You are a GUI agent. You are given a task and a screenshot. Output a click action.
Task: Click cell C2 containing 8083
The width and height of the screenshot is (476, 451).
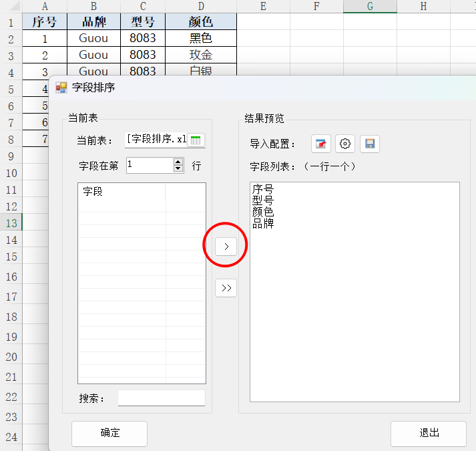pos(143,38)
